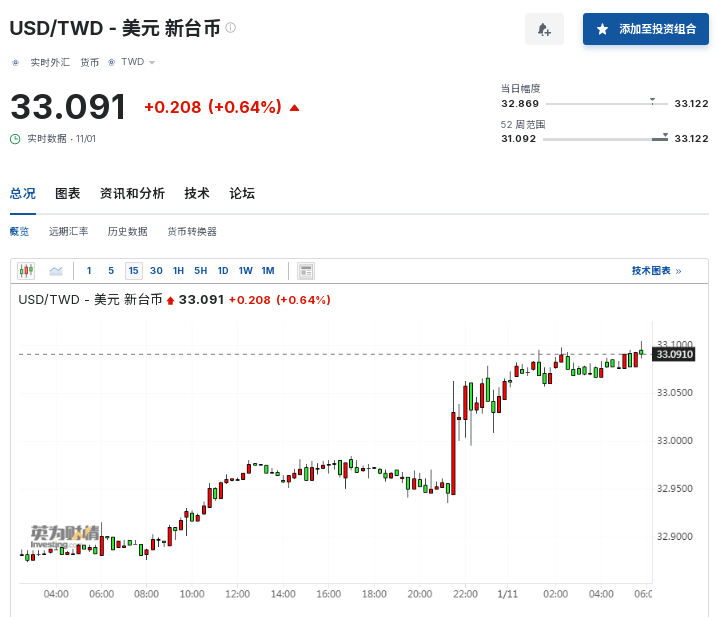Open the 论坛 tab
The width and height of the screenshot is (717, 617).
[242, 193]
